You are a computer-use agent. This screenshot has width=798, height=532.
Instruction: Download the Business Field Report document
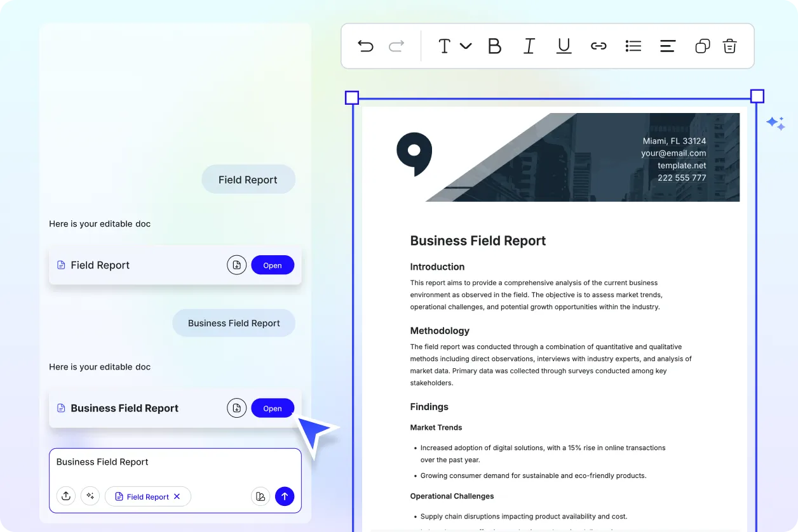236,408
